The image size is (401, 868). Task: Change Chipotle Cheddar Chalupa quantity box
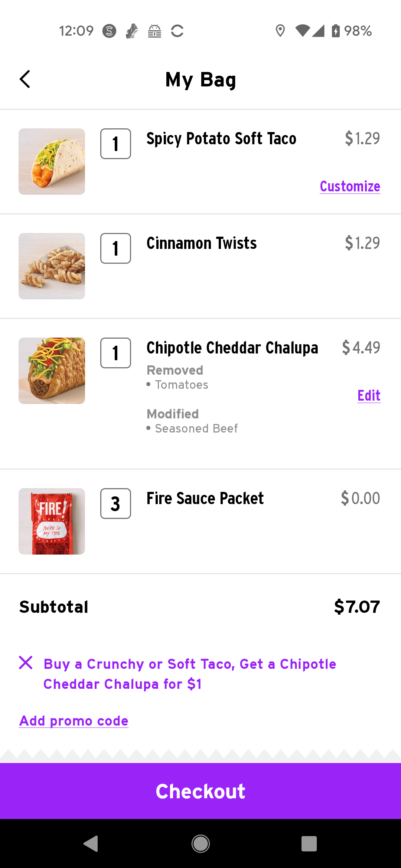pos(115,353)
